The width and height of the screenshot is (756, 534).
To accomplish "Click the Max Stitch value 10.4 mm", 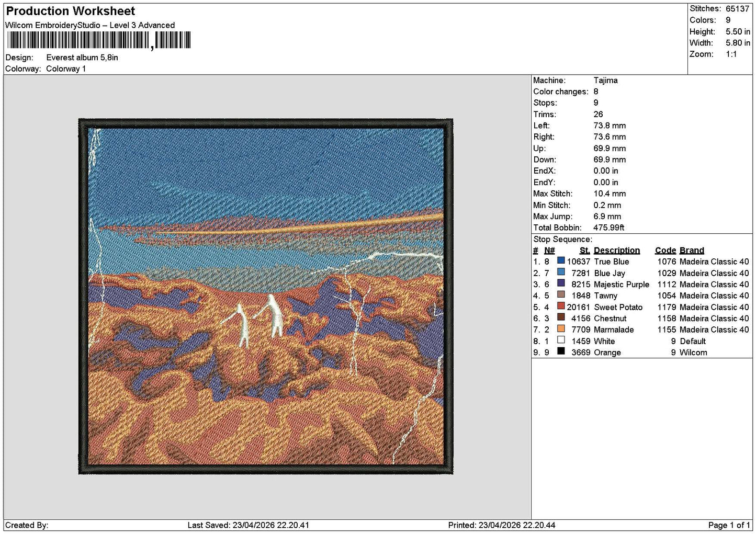I will (610, 194).
